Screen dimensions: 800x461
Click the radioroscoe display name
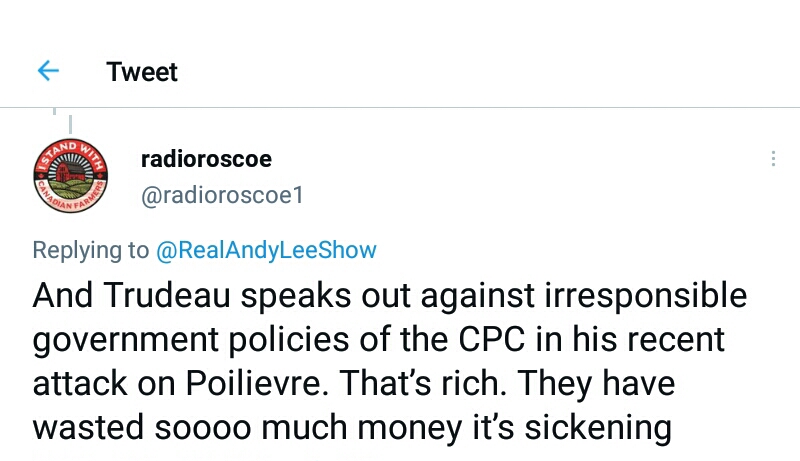[x=206, y=159]
